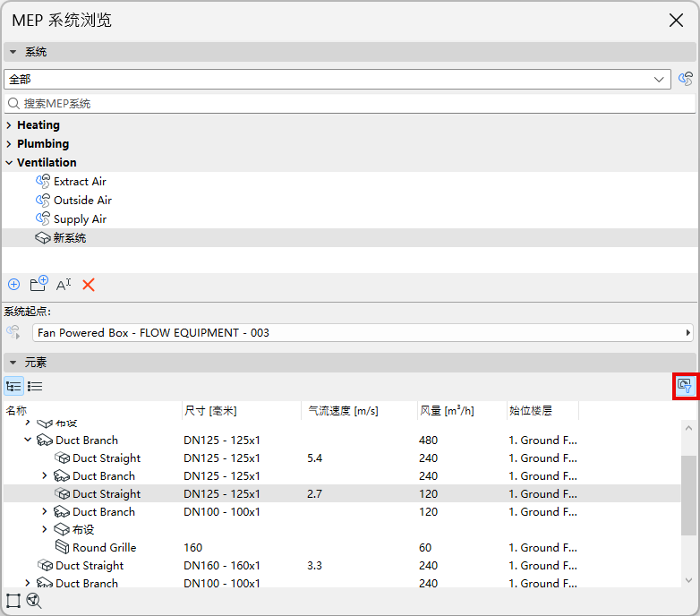The height and width of the screenshot is (616, 700).
Task: Select the Supply Air system
Action: pyautogui.click(x=80, y=219)
